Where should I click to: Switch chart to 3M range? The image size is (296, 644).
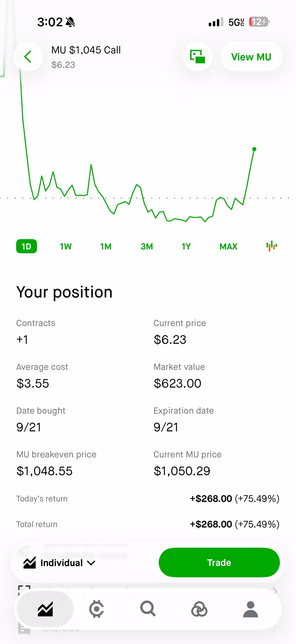click(147, 247)
